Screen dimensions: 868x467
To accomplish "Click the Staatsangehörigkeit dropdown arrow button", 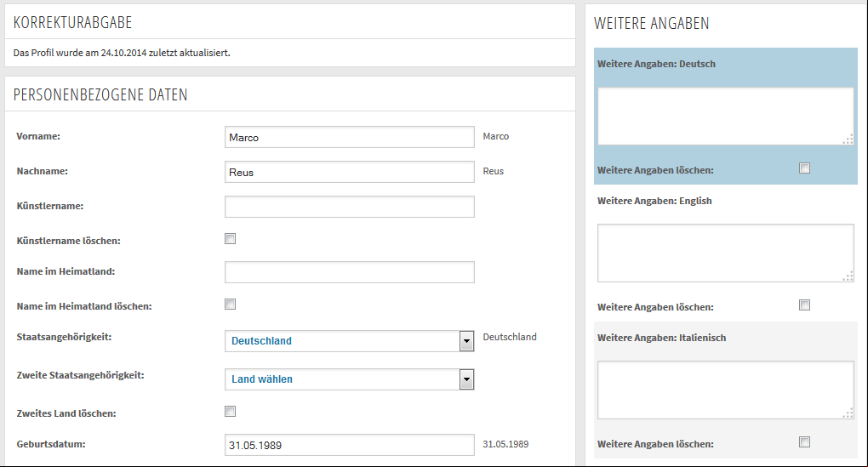I will [x=466, y=341].
